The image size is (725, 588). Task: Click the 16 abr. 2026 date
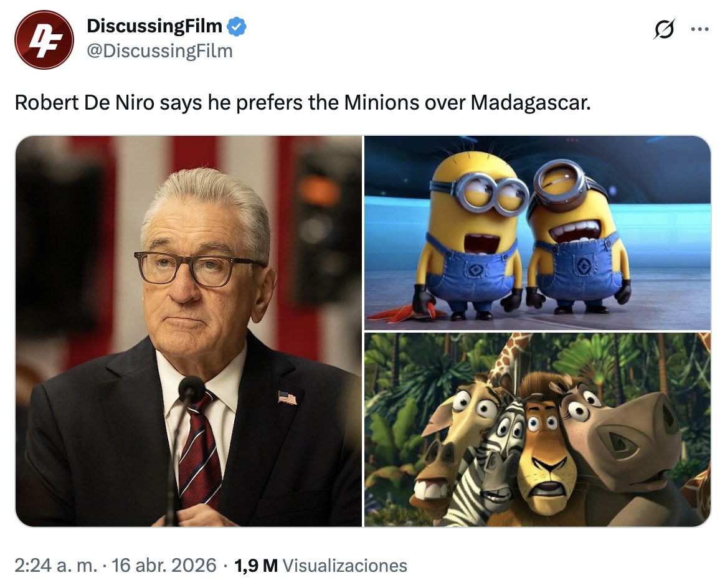tap(164, 566)
